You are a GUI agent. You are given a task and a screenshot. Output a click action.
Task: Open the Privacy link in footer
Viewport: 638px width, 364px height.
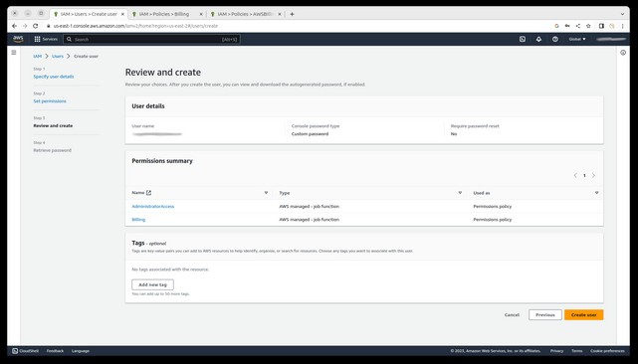(556, 351)
